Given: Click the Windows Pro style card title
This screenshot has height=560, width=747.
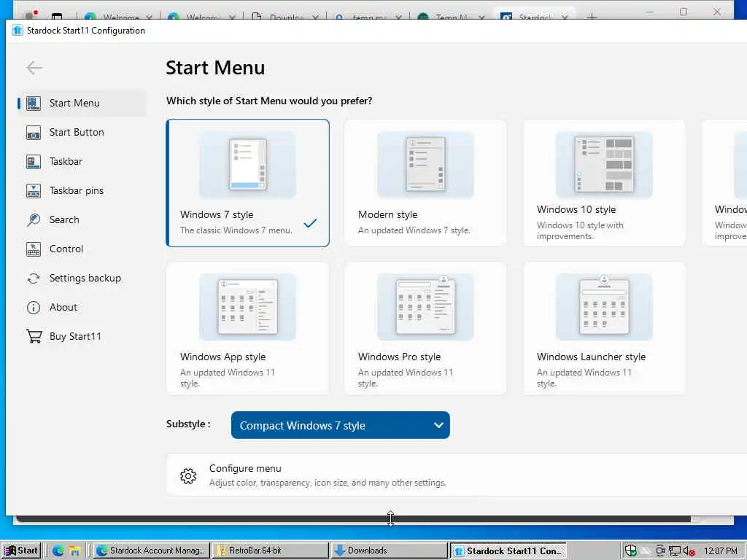Looking at the screenshot, I should (x=399, y=357).
